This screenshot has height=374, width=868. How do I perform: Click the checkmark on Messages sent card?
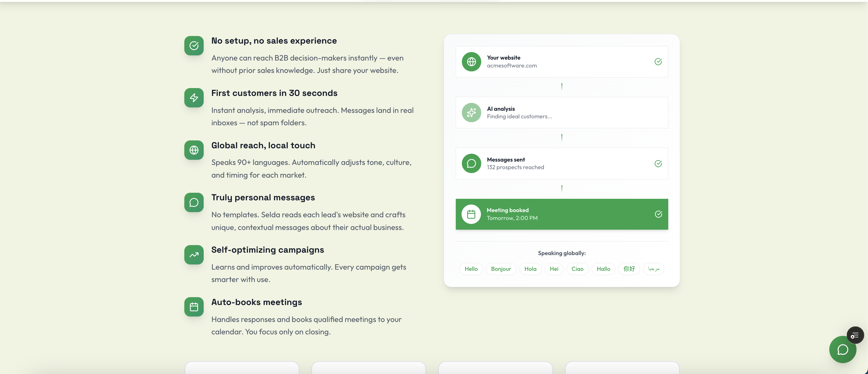(658, 164)
